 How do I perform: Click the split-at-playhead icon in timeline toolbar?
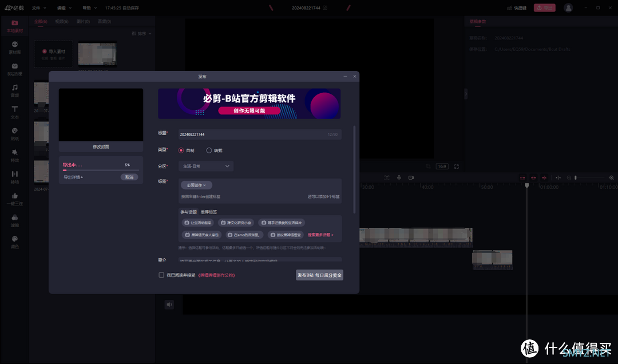[x=558, y=178]
